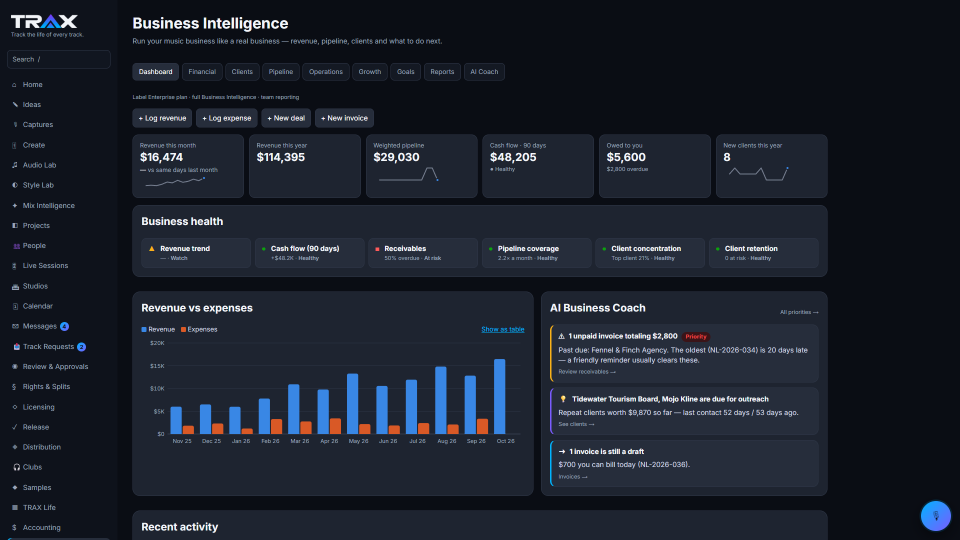Click the Client concentration health item
The image size is (960, 540).
tap(650, 253)
